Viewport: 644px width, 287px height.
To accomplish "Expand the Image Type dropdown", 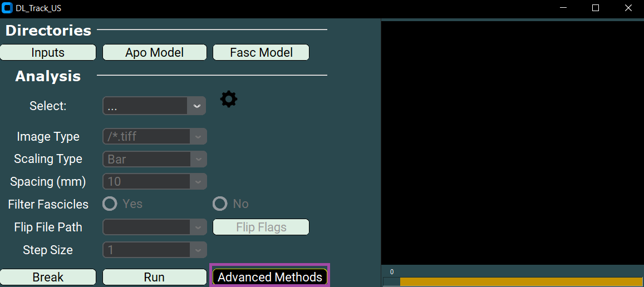I will pos(154,136).
